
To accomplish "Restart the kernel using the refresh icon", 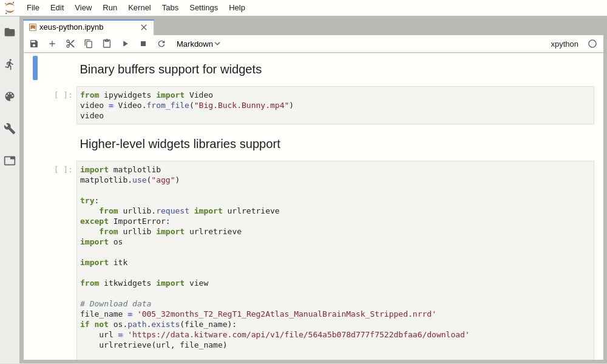I will click(161, 44).
